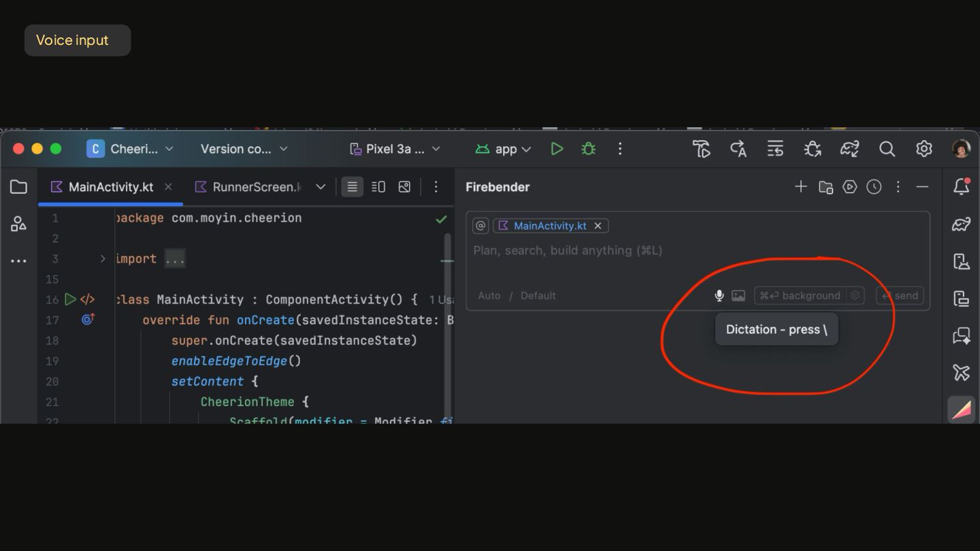The image size is (980, 551).
Task: Start a new Firebender chat with plus icon
Action: (x=800, y=187)
